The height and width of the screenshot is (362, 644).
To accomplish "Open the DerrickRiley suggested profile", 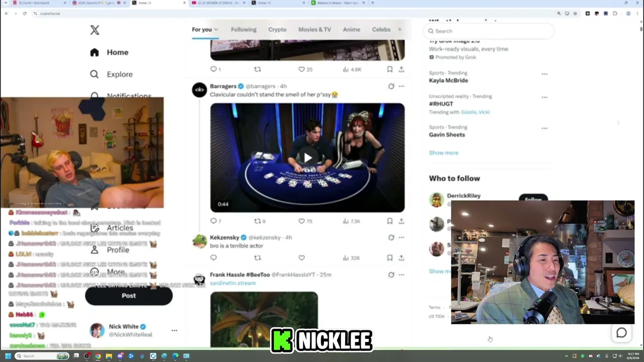I will pyautogui.click(x=463, y=196).
